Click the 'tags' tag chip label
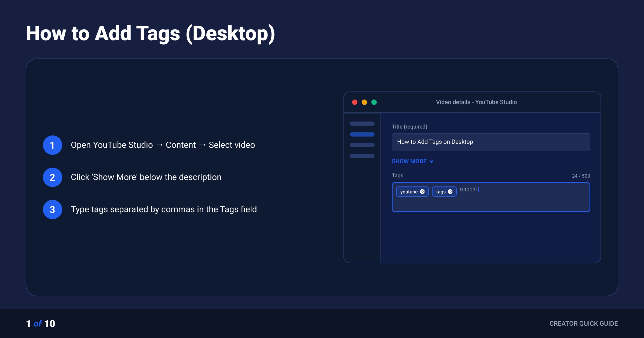This screenshot has height=338, width=644. (441, 192)
